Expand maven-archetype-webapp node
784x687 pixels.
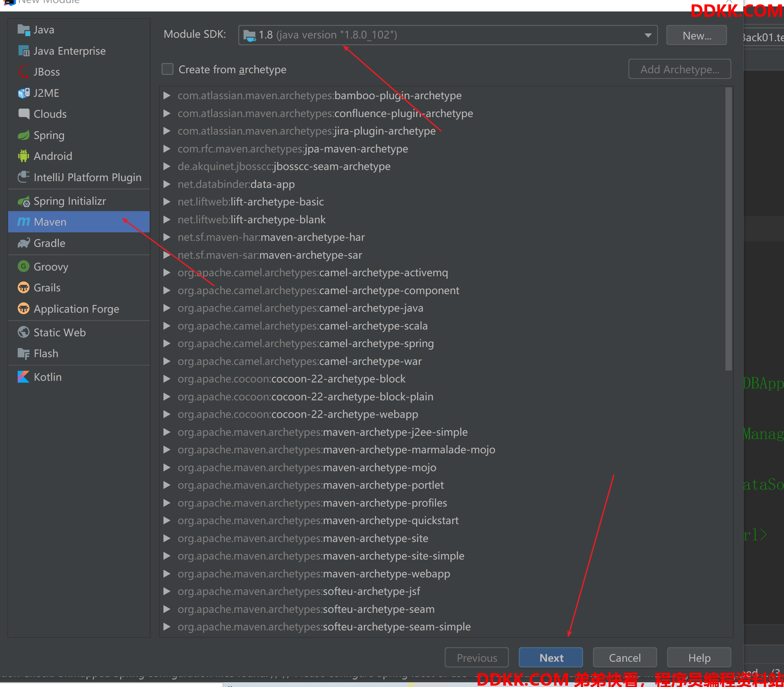point(167,574)
